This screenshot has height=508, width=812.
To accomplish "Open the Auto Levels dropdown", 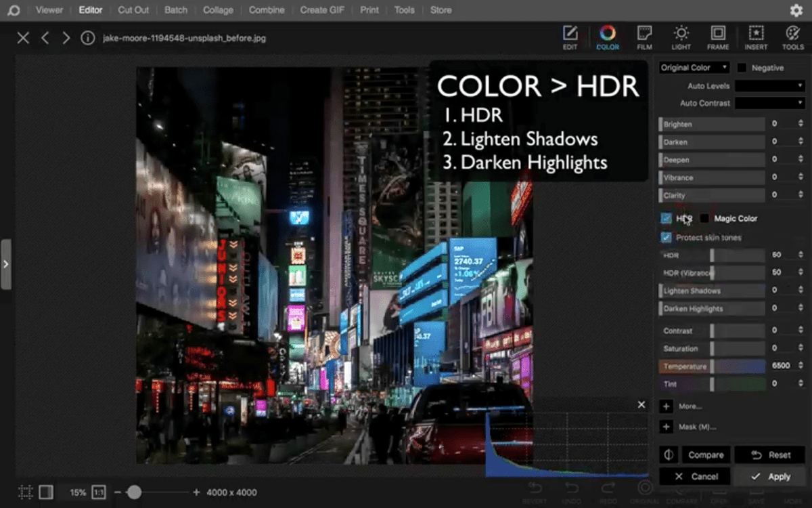I will 769,85.
